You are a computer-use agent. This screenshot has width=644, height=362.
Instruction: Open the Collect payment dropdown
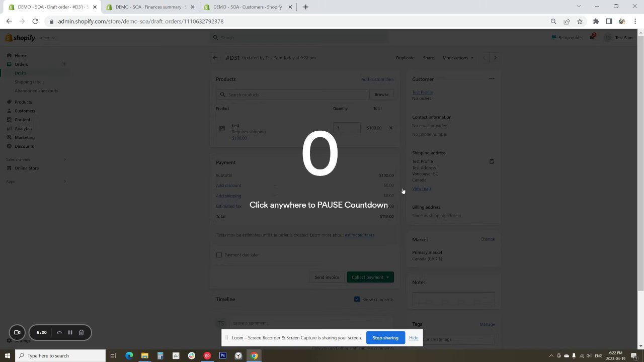[x=370, y=277]
